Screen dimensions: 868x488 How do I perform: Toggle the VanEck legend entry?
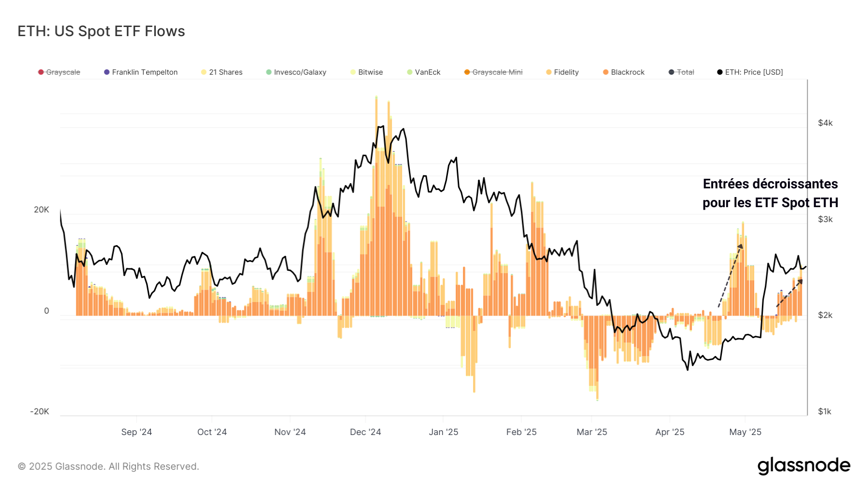[427, 72]
